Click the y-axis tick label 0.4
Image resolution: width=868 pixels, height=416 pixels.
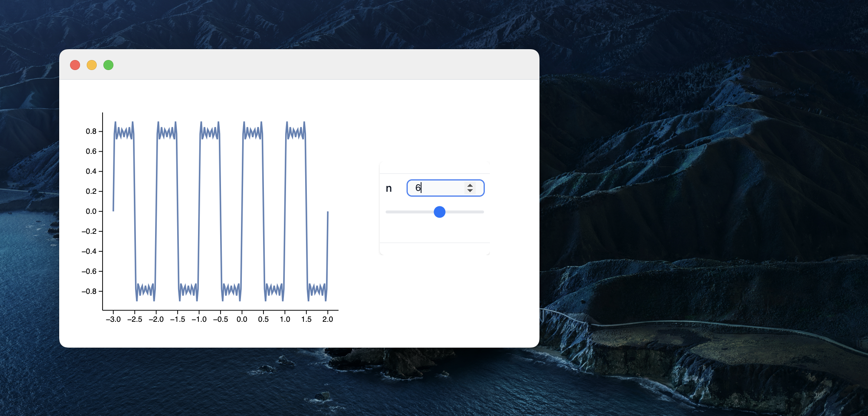(91, 171)
